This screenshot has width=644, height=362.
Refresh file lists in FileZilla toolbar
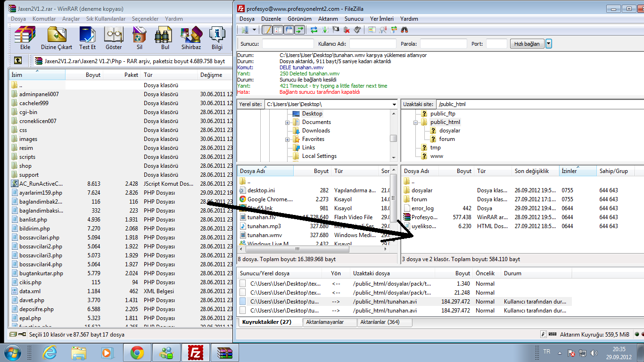coord(314,30)
